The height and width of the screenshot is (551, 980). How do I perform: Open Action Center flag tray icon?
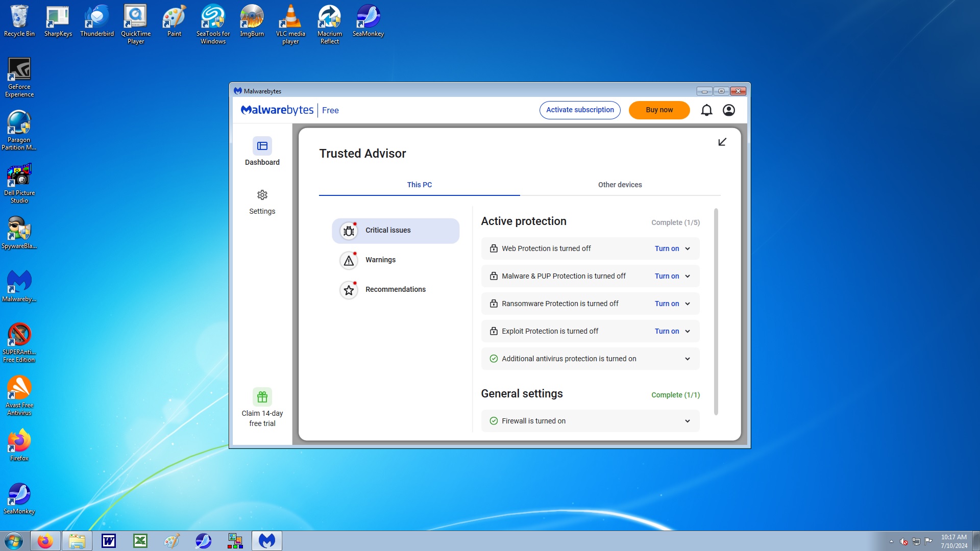tap(928, 541)
